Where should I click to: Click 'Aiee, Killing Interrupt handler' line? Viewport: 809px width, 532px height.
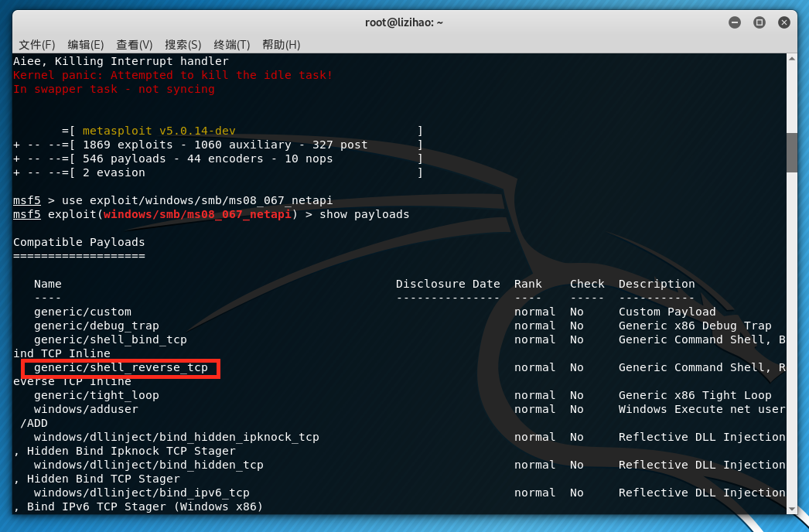(x=121, y=61)
